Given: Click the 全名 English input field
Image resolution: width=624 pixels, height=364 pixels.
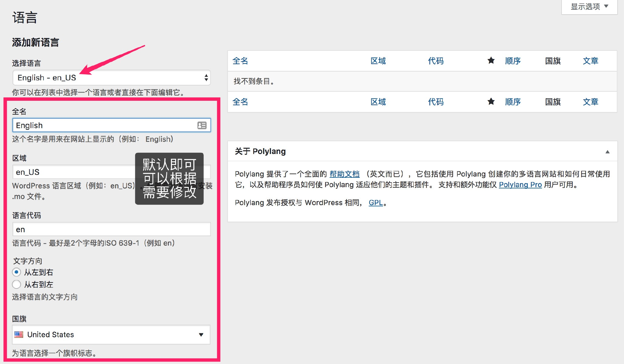Looking at the screenshot, I should coord(91,125).
